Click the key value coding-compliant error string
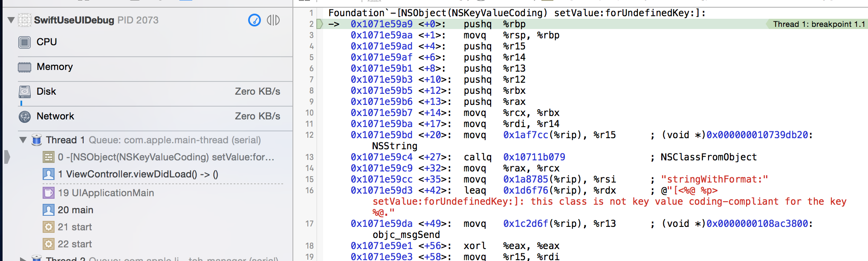This screenshot has height=261, width=868. point(610,201)
